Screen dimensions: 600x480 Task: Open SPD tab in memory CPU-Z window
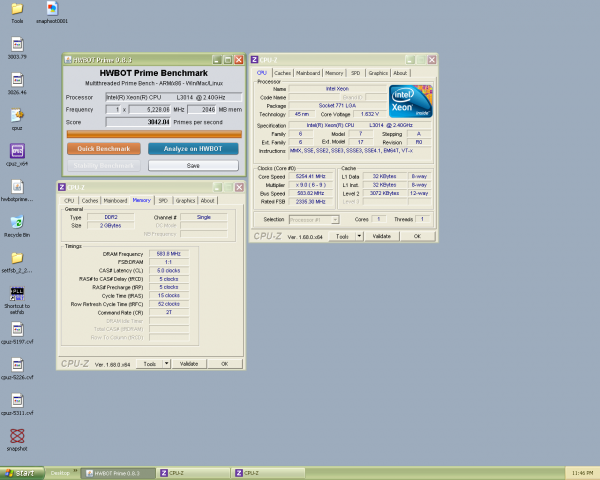[x=163, y=201]
